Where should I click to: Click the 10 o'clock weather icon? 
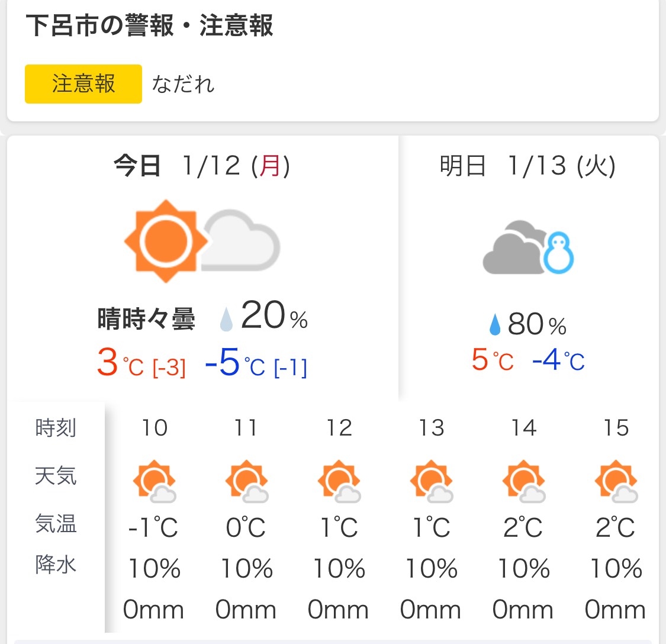[x=155, y=481]
